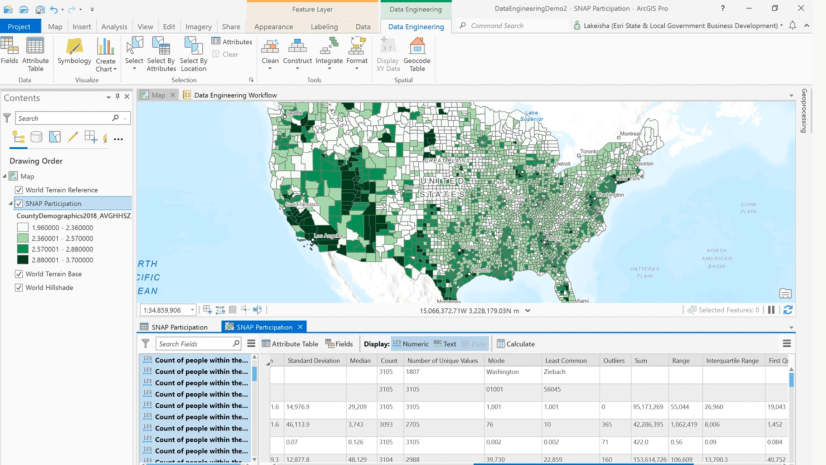Image resolution: width=826 pixels, height=465 pixels.
Task: Open the Geocode Table tool
Action: 417,55
